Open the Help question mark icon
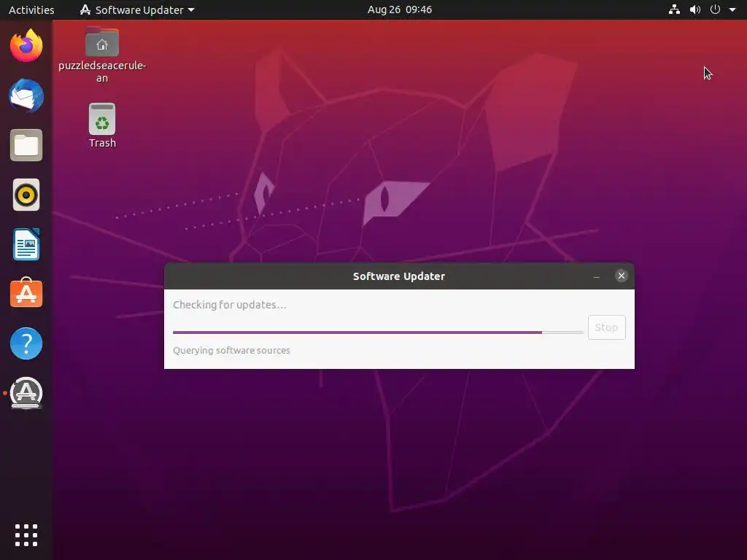This screenshot has height=560, width=747. (26, 343)
